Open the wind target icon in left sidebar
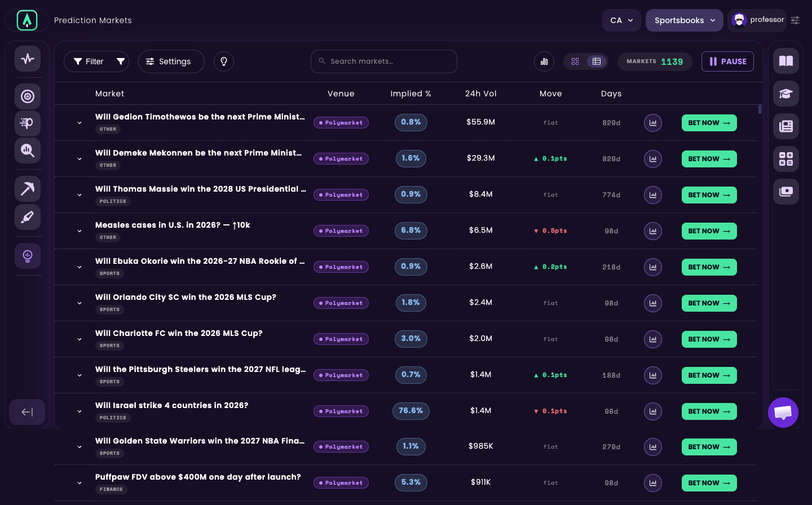812x505 pixels. [x=28, y=123]
